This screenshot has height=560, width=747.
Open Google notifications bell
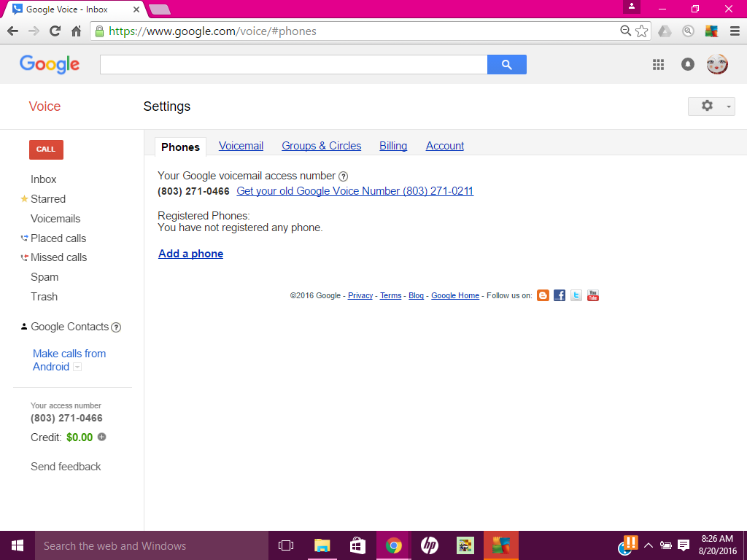687,64
